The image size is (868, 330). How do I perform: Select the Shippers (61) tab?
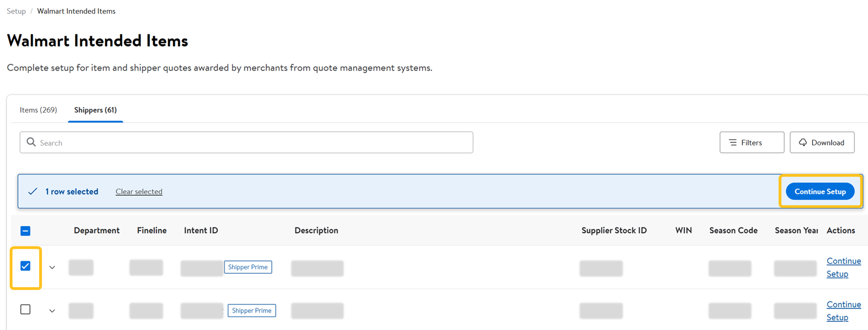tap(95, 110)
